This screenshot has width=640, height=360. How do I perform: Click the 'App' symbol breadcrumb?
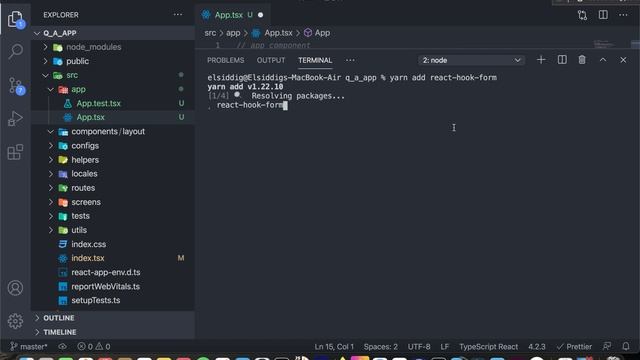pos(318,33)
